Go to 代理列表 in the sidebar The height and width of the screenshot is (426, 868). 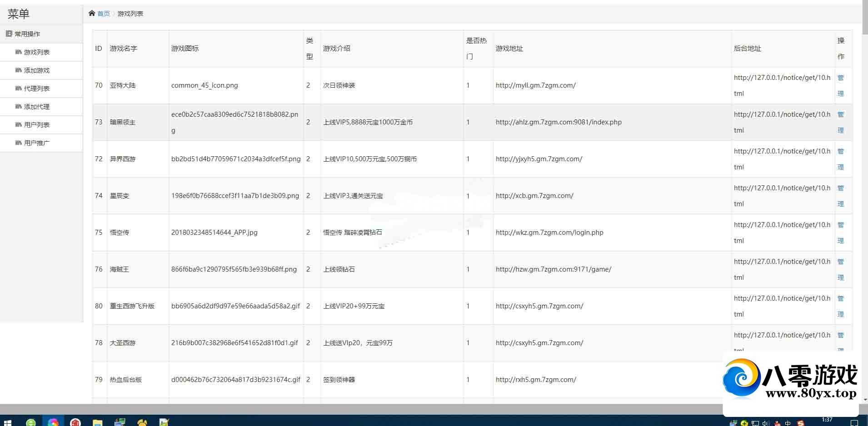tap(36, 89)
